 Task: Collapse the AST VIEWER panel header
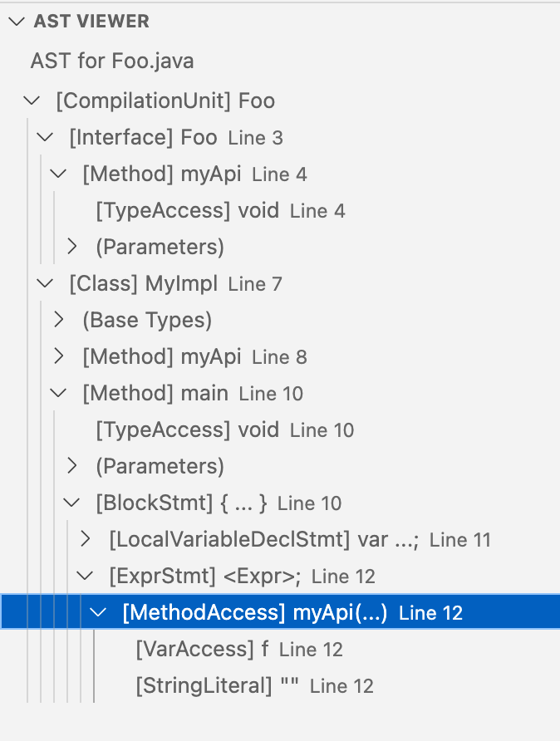[x=17, y=22]
